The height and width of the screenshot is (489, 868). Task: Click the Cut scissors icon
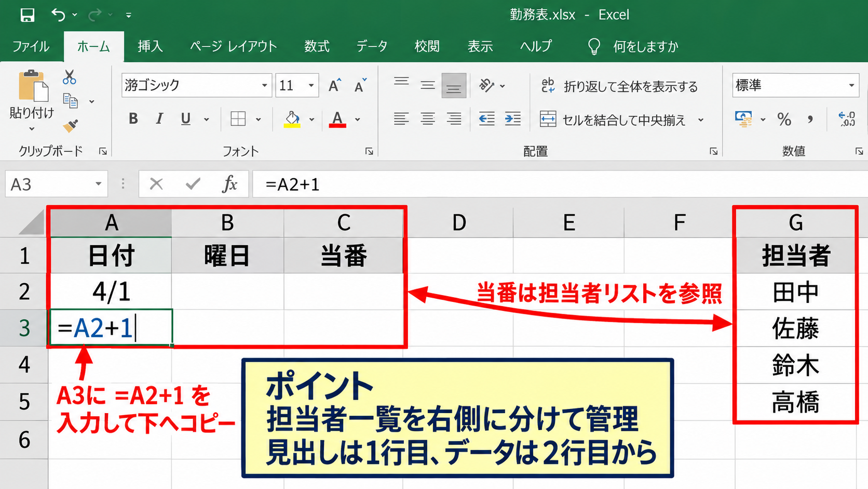(69, 77)
